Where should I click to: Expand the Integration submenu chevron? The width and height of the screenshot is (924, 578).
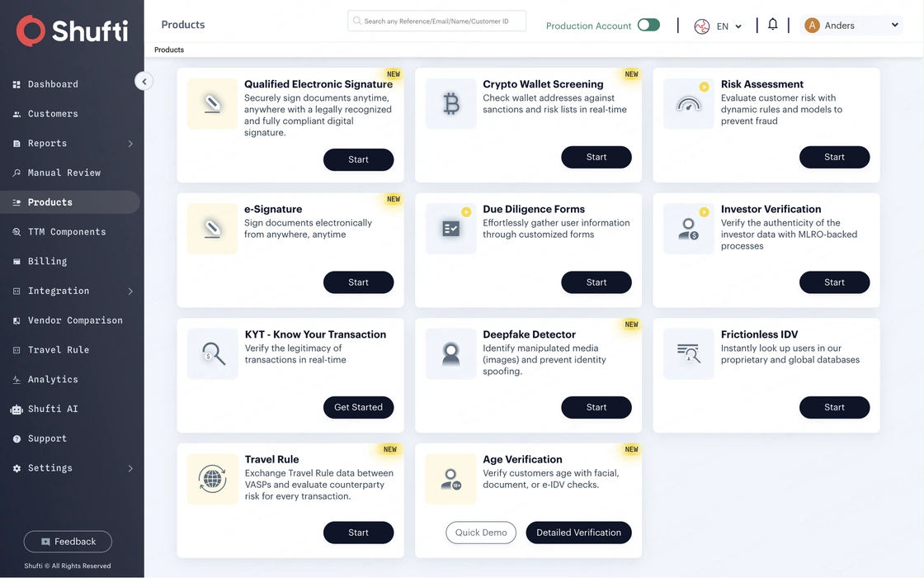(x=130, y=291)
